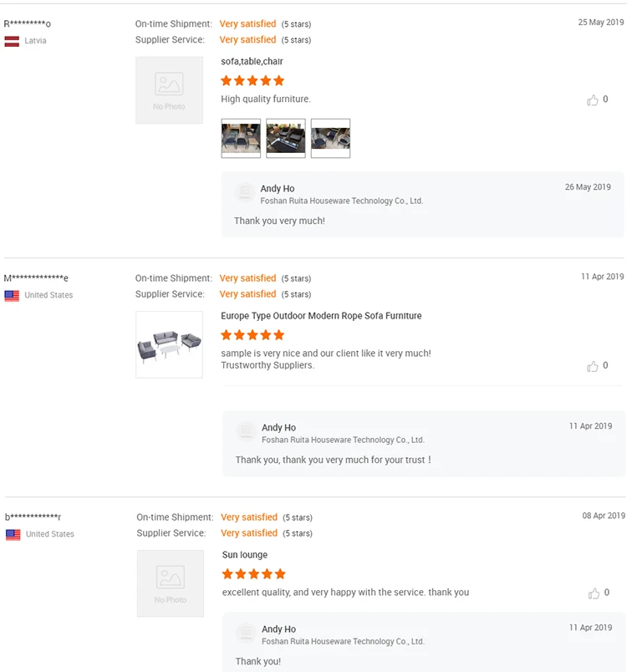Open second review photo thumbnail
Image resolution: width=627 pixels, height=672 pixels.
(x=286, y=138)
